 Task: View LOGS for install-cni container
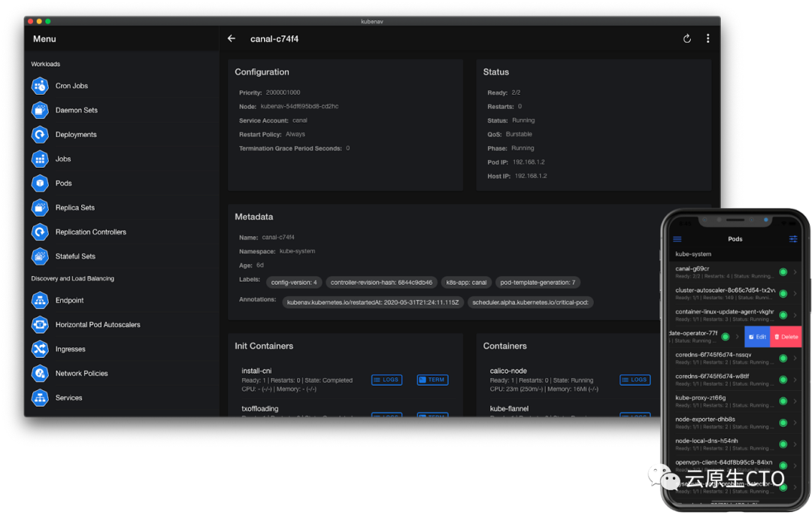387,380
